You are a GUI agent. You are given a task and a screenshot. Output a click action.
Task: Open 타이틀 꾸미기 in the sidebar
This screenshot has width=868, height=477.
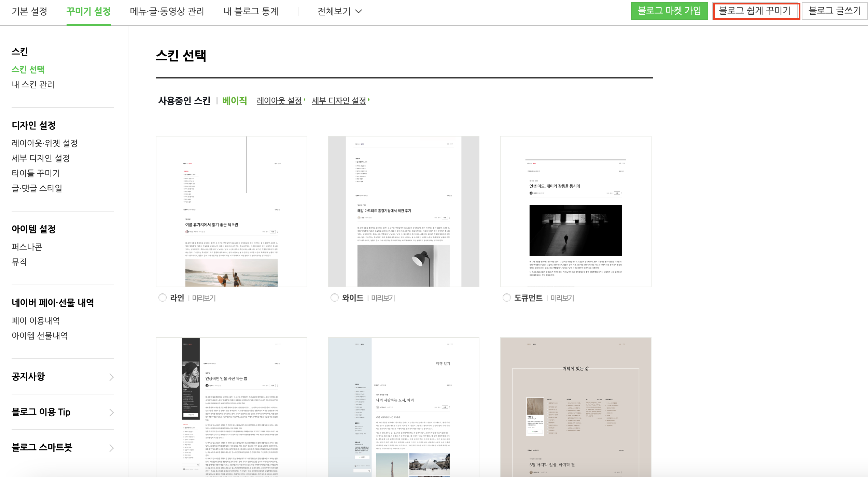pyautogui.click(x=36, y=173)
